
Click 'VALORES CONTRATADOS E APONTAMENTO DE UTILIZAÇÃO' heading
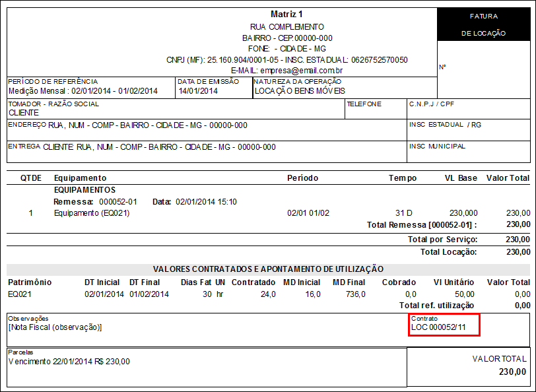(269, 269)
